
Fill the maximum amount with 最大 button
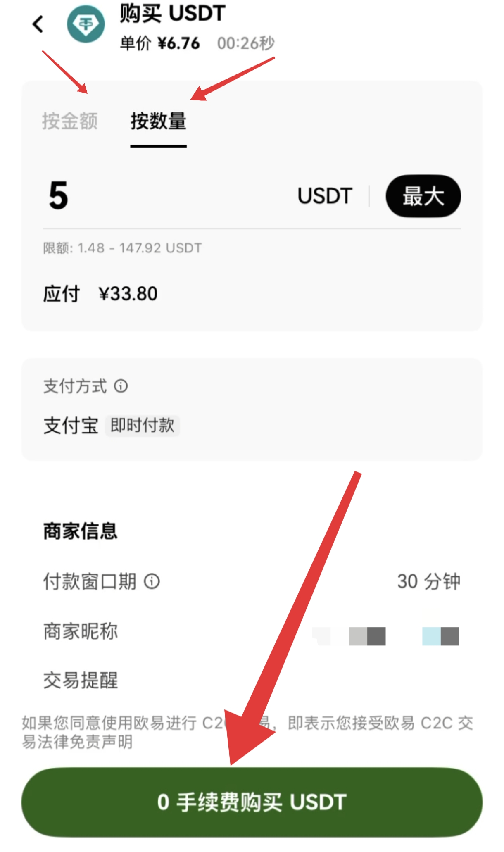pyautogui.click(x=423, y=196)
